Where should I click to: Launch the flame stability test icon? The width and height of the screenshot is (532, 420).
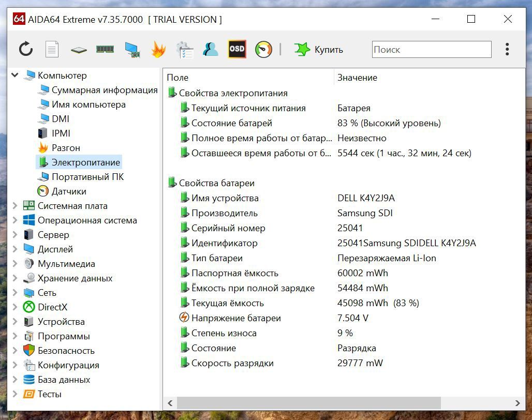[158, 49]
